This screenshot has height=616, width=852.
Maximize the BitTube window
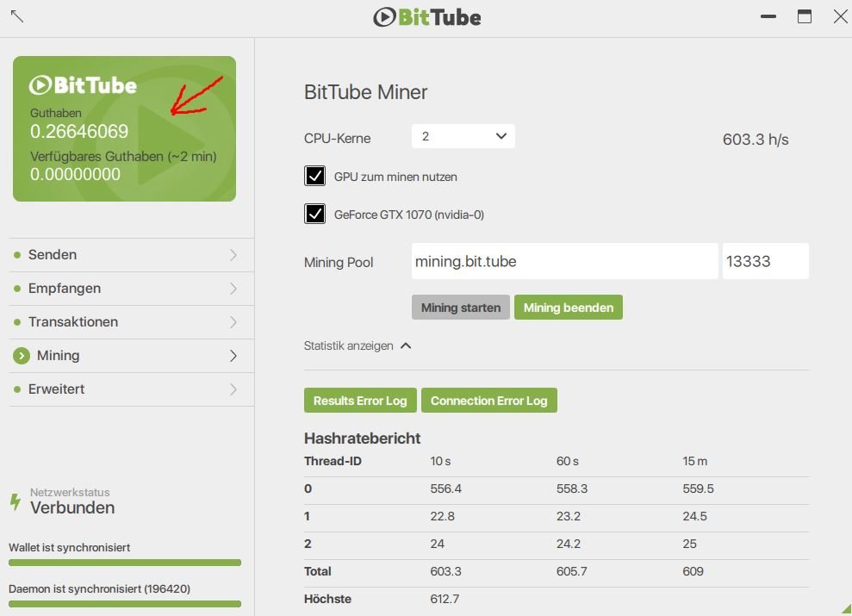pyautogui.click(x=805, y=17)
